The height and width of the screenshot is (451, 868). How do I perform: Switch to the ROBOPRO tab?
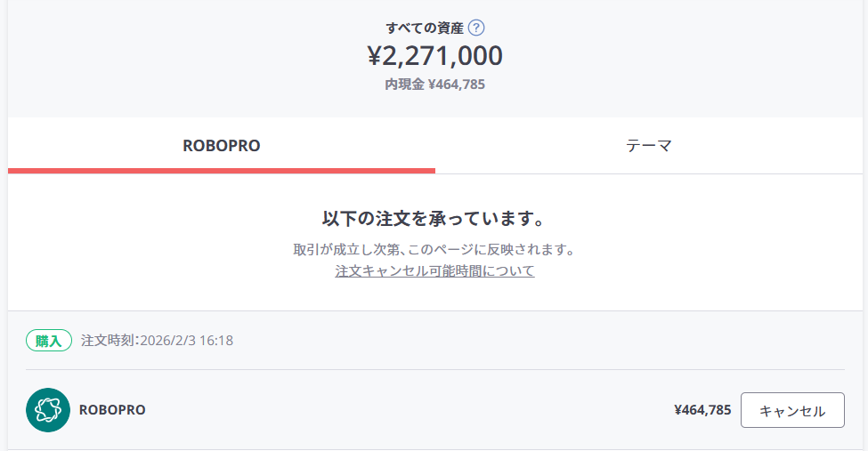[222, 145]
